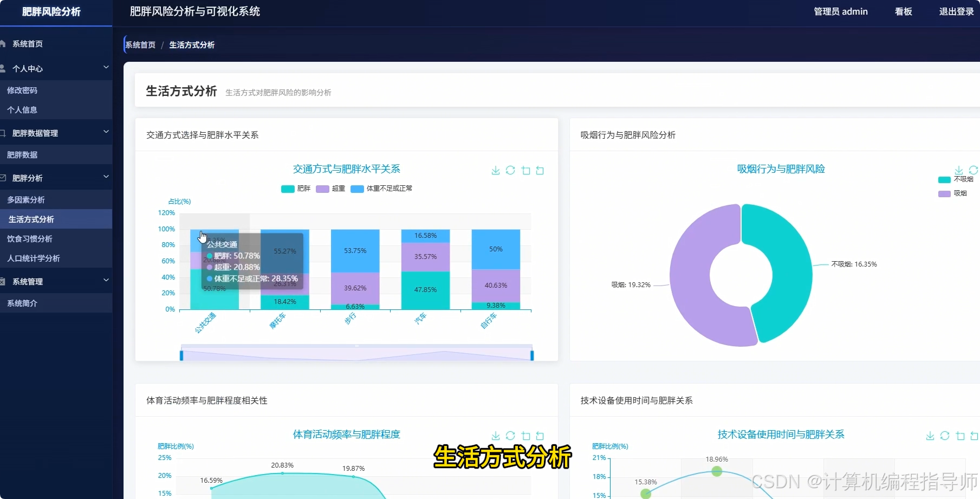Click the data zoom slider under the traffic chart
980x499 pixels.
[x=356, y=354]
